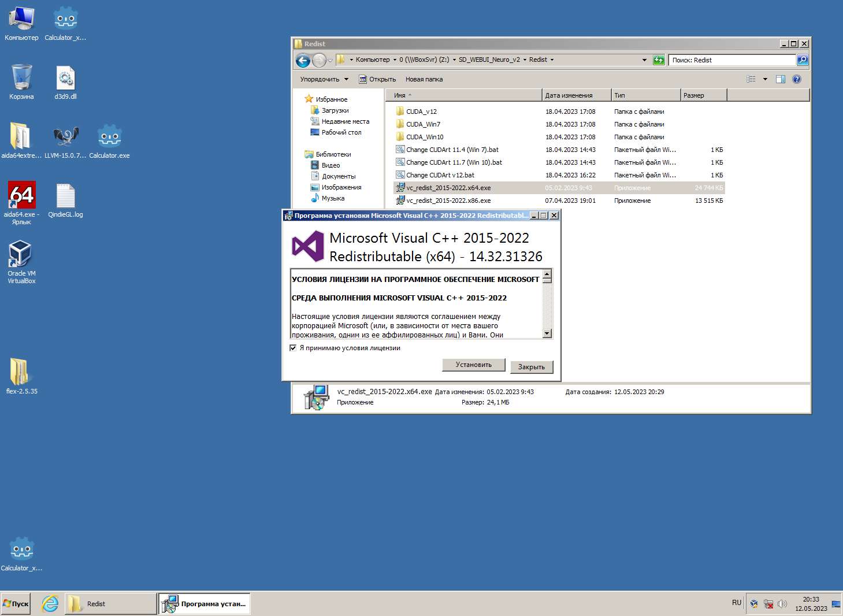Click the Закрыть button in the installer
843x616 pixels.
pos(532,367)
